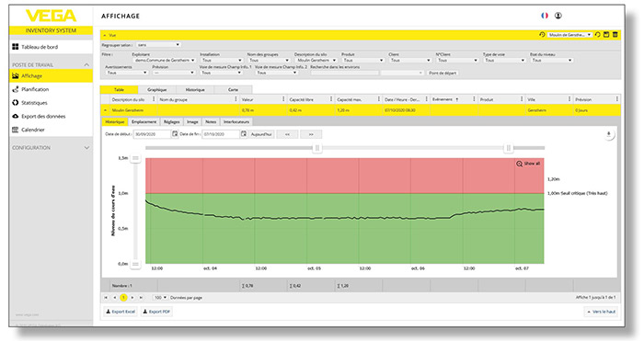
Task: Open the Regrouper selon dropdown
Action: [x=158, y=45]
